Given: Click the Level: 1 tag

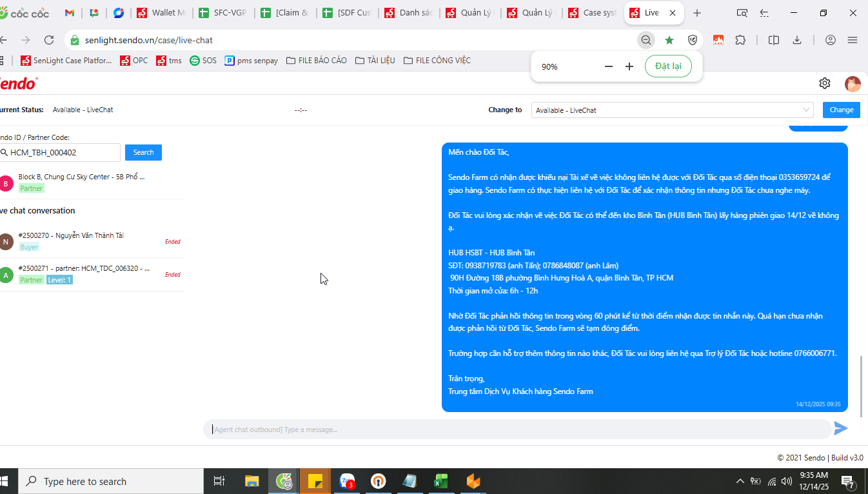Looking at the screenshot, I should [59, 280].
